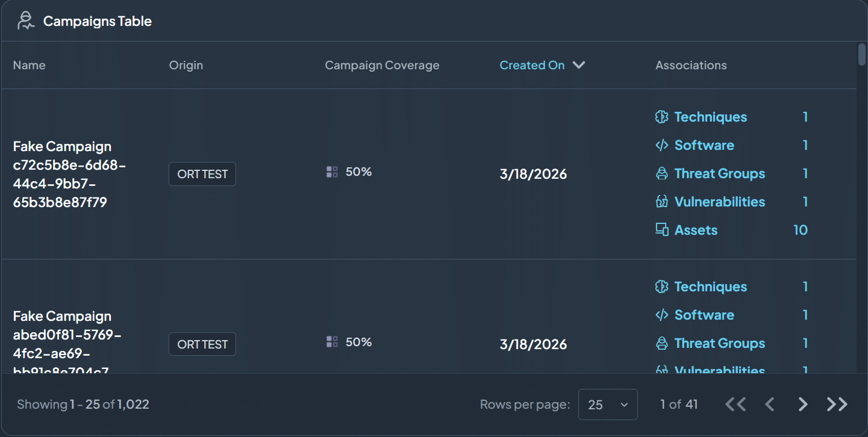868x437 pixels.
Task: Click the ORT TEST badge in second row
Action: (x=202, y=344)
